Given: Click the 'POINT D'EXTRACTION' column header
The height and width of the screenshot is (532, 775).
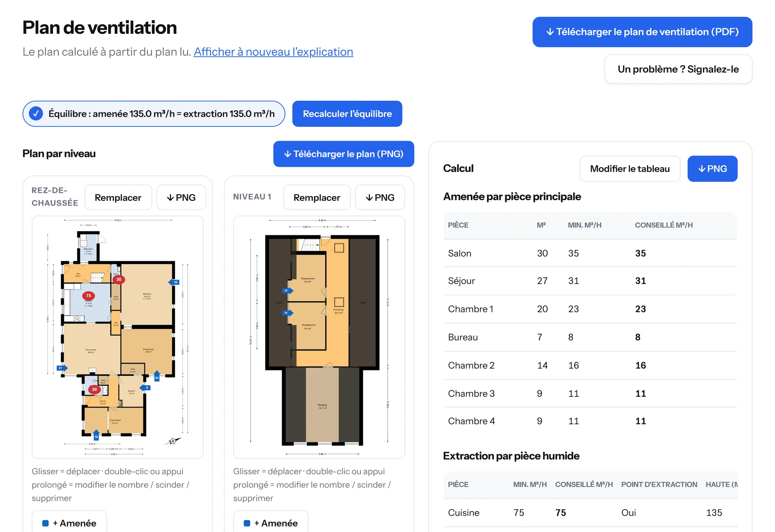Looking at the screenshot, I should point(659,484).
